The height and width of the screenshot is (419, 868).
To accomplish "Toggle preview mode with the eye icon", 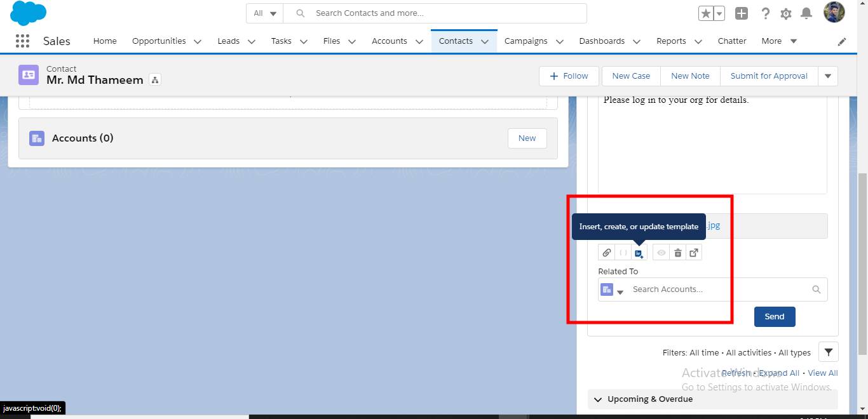I will [x=661, y=252].
